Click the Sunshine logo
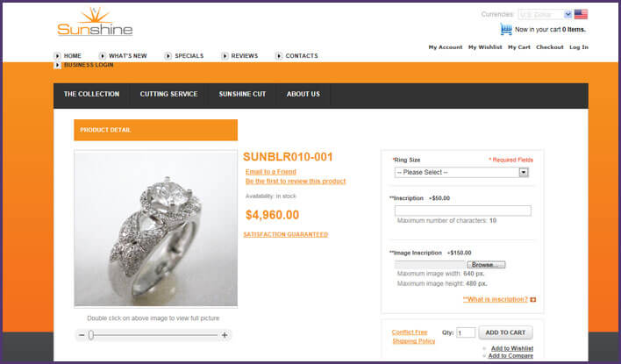 click(x=95, y=22)
